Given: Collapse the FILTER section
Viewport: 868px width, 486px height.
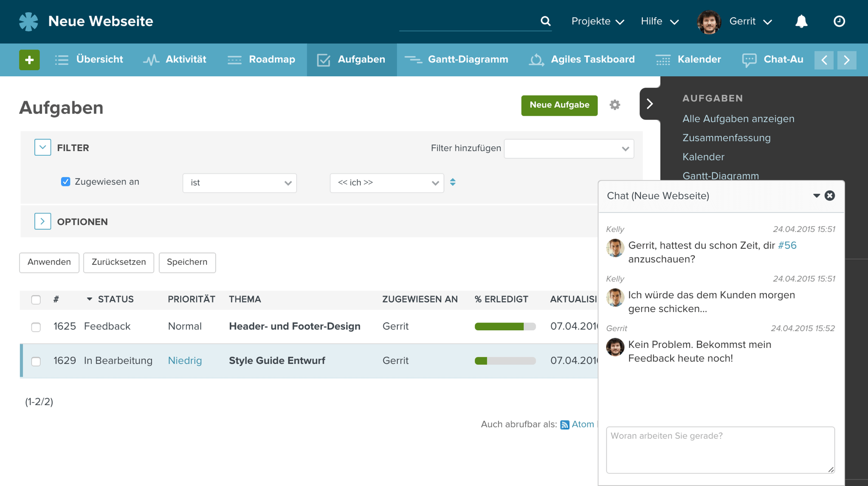Looking at the screenshot, I should point(42,147).
